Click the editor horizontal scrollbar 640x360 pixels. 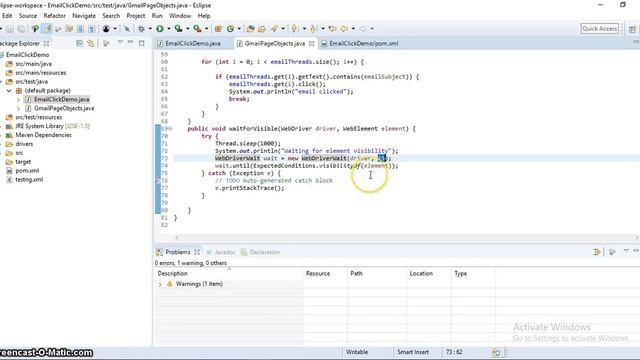[x=407, y=237]
